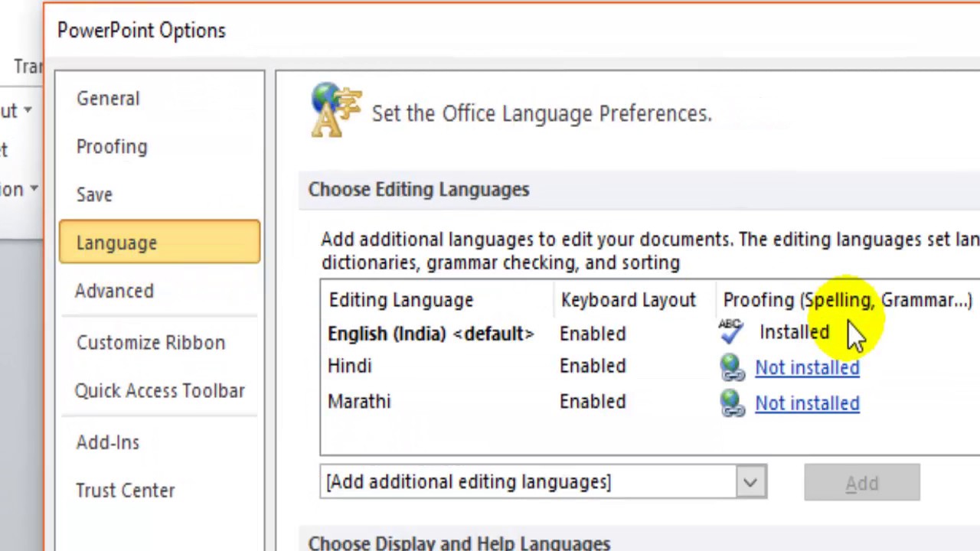Open the Add-Ins category
The width and height of the screenshot is (980, 551).
[x=108, y=442]
